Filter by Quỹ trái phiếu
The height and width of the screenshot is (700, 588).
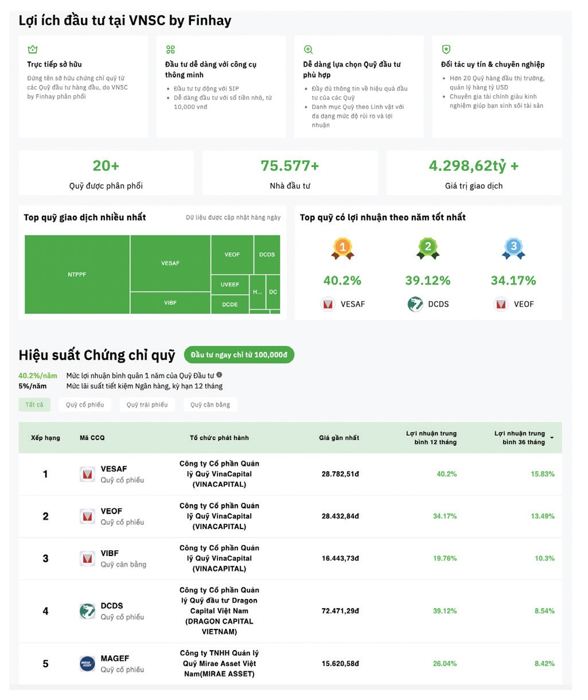point(147,405)
